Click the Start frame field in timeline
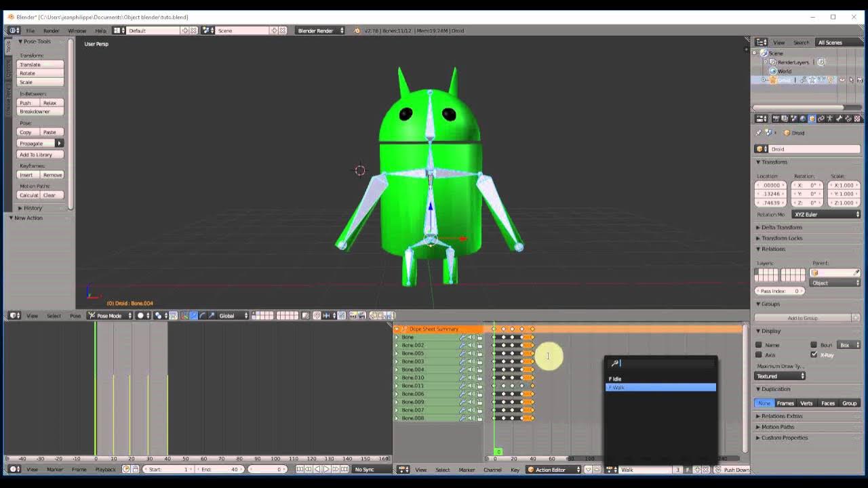The height and width of the screenshot is (488, 868). click(168, 469)
